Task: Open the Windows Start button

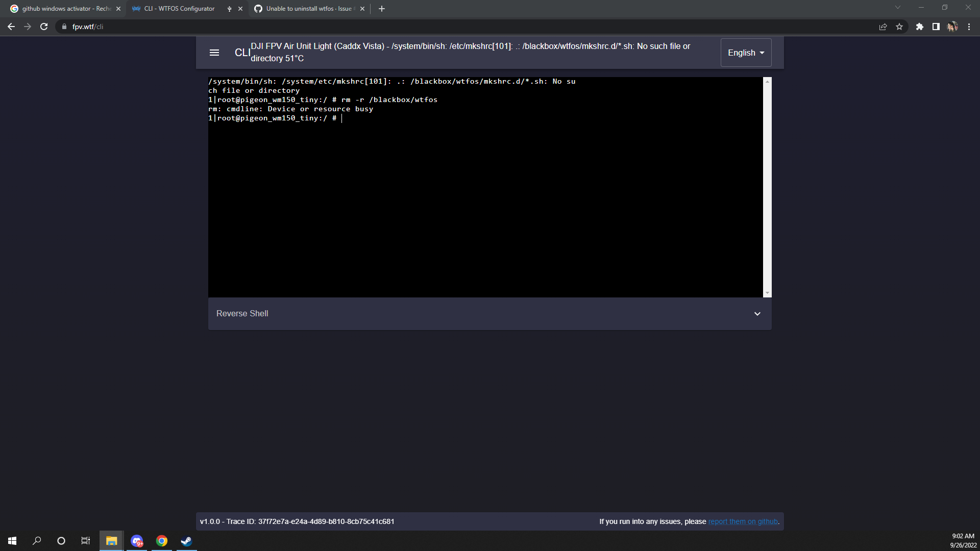Action: 11,540
